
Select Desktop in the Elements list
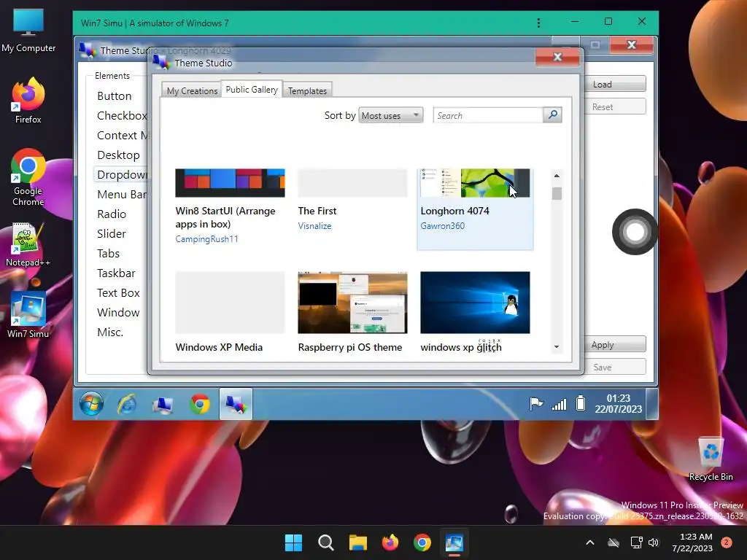119,155
